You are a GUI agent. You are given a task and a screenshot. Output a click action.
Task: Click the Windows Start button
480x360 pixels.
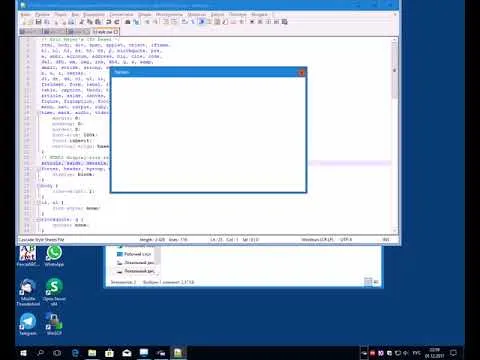[x=23, y=353]
